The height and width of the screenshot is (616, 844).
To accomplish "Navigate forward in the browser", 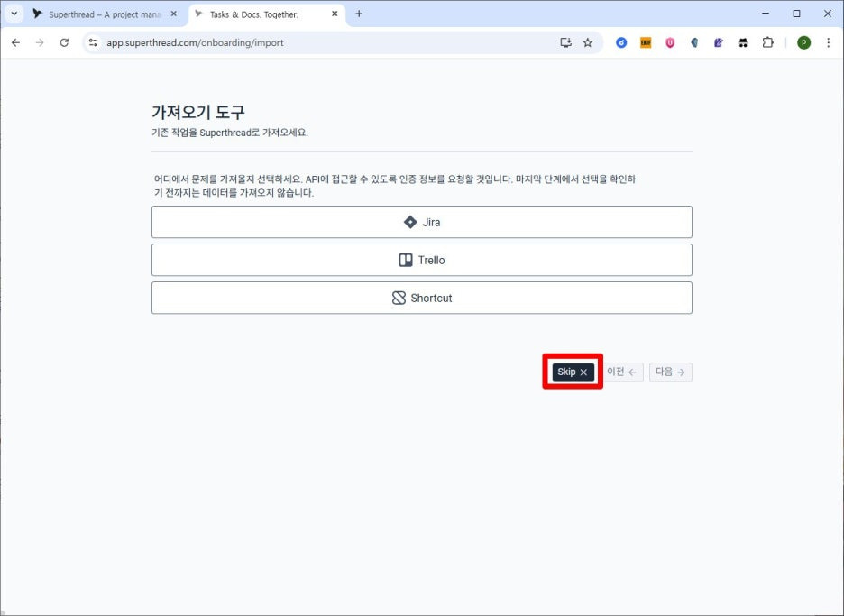I will coord(40,42).
